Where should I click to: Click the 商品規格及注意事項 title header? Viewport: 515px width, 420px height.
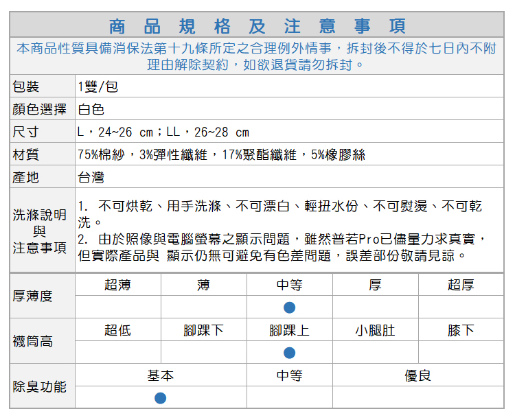point(257,26)
